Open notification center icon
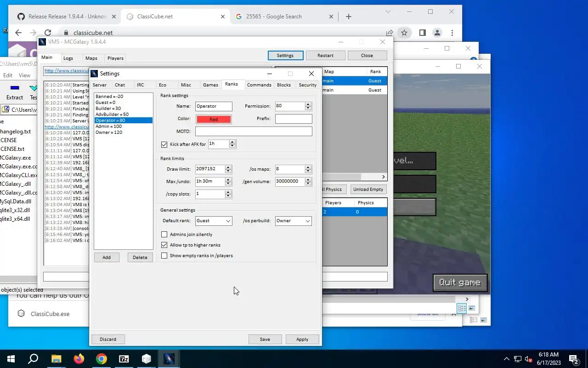Viewport: 588px width, 368px height. coord(574,359)
